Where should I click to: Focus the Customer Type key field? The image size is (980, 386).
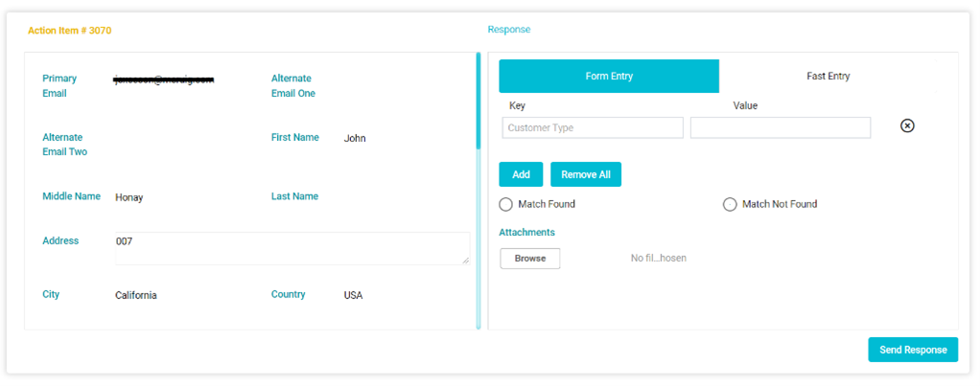(593, 127)
